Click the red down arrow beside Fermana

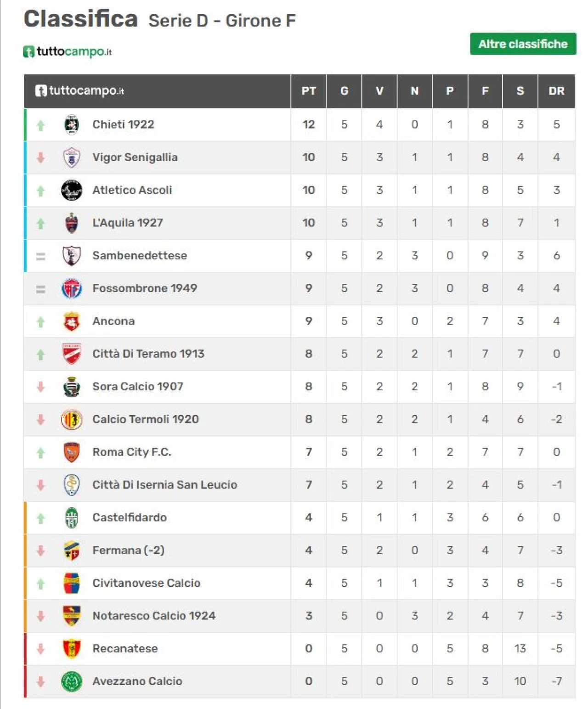[x=41, y=551]
